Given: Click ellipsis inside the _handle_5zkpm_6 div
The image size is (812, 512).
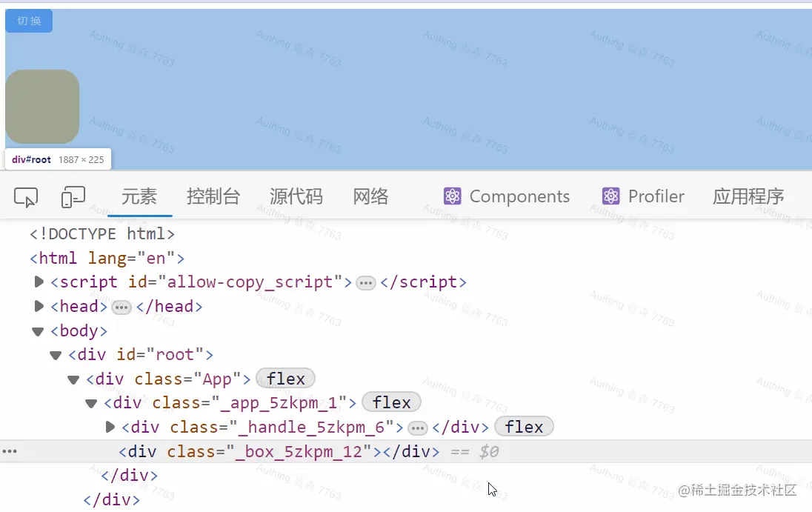Looking at the screenshot, I should click(417, 428).
